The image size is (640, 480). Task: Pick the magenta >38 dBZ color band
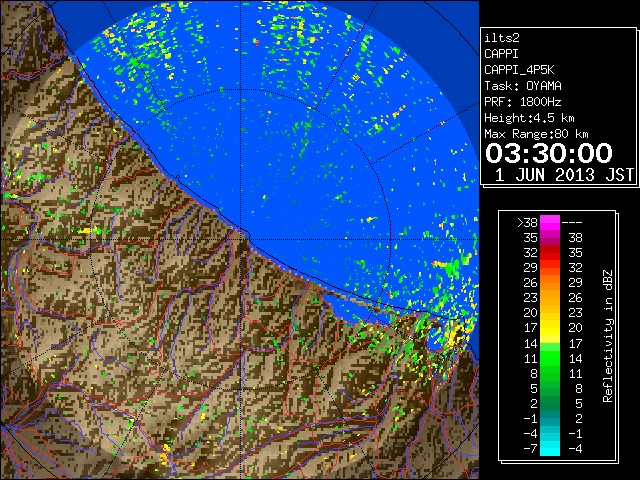[x=550, y=223]
